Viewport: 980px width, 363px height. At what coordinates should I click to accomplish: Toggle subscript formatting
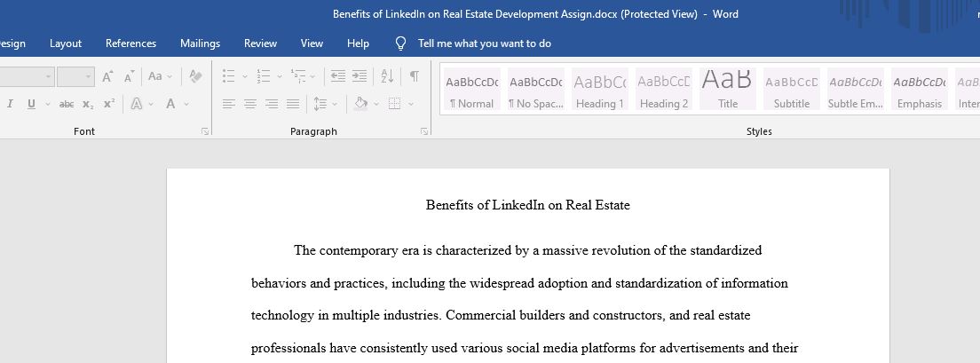[x=88, y=104]
